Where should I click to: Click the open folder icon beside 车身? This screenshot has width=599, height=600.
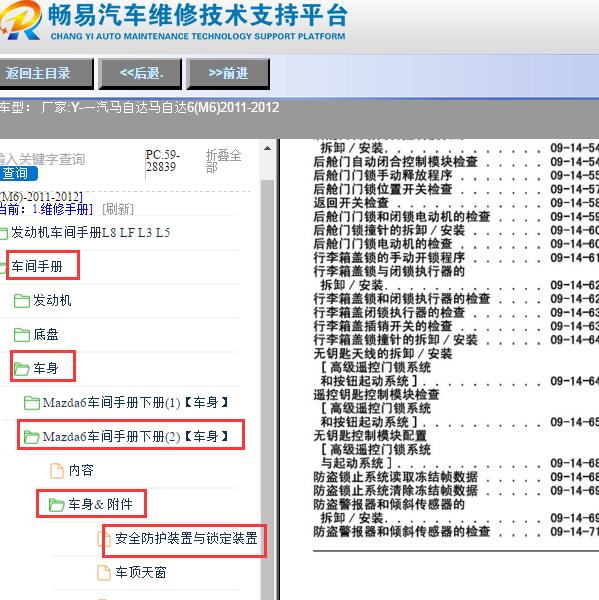[x=22, y=368]
